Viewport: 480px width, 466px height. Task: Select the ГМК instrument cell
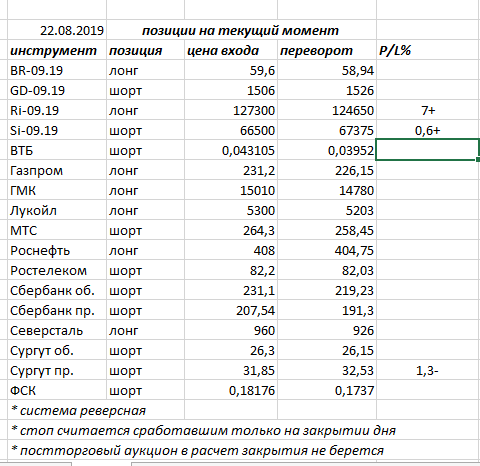click(x=57, y=190)
